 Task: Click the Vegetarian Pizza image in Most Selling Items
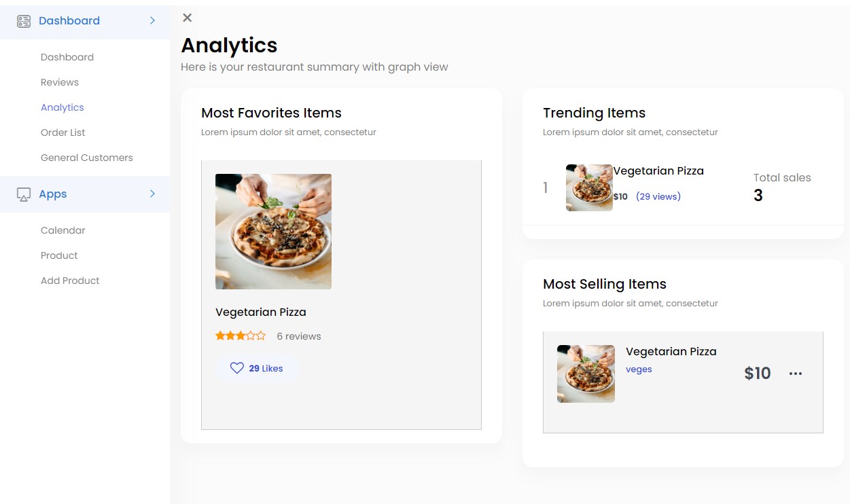tap(585, 373)
